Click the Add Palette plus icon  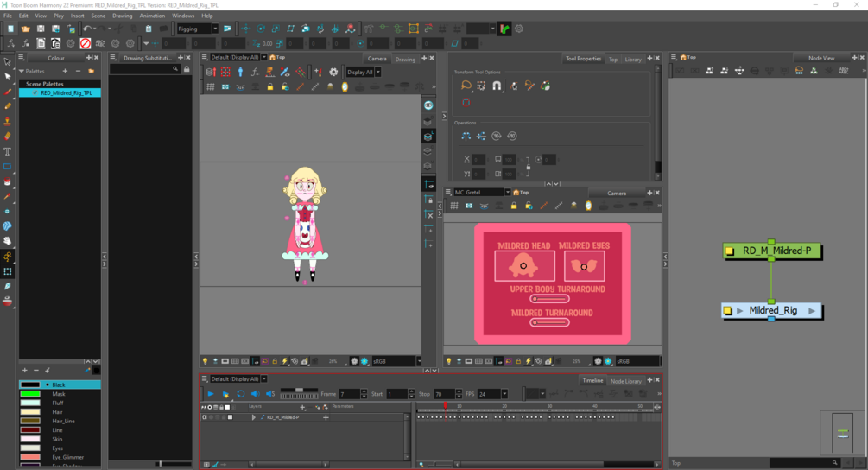click(x=65, y=72)
